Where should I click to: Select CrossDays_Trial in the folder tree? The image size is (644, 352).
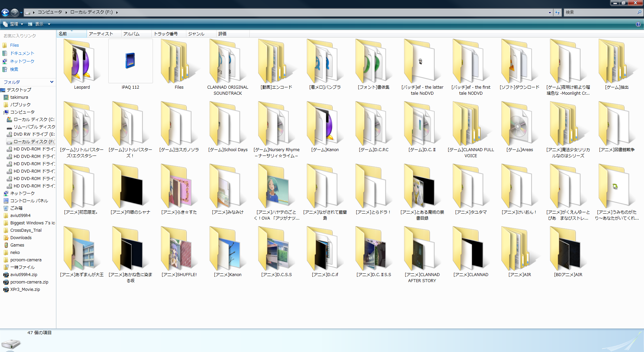click(x=26, y=230)
